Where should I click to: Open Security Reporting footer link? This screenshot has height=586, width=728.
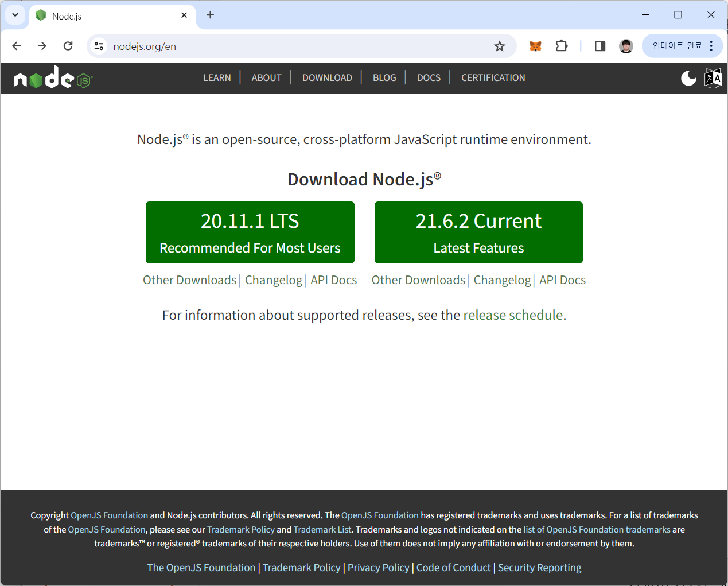point(540,568)
